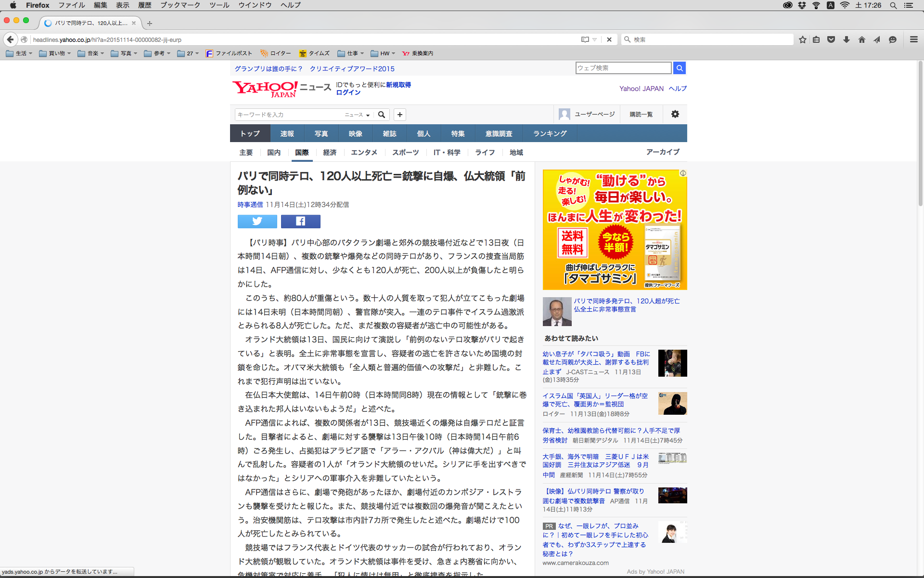Share article via the Twitter bird button

[257, 221]
